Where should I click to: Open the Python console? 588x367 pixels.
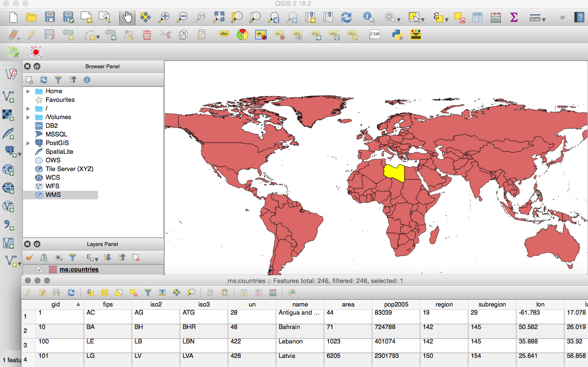pyautogui.click(x=397, y=35)
